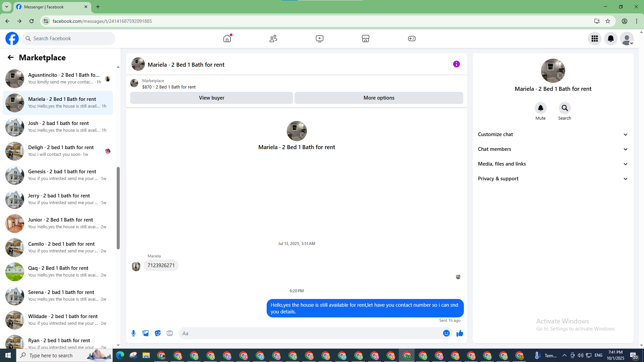Open the Windows Start menu

(x=8, y=355)
